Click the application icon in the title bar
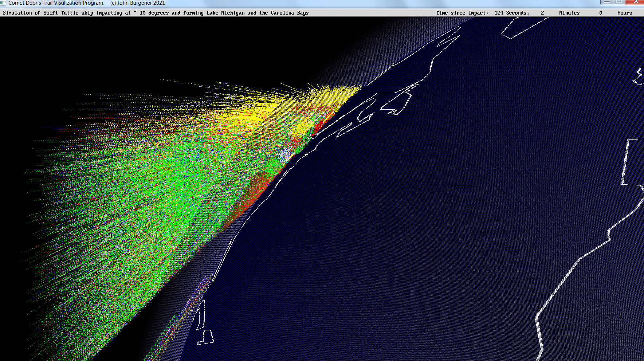 pyautogui.click(x=3, y=3)
